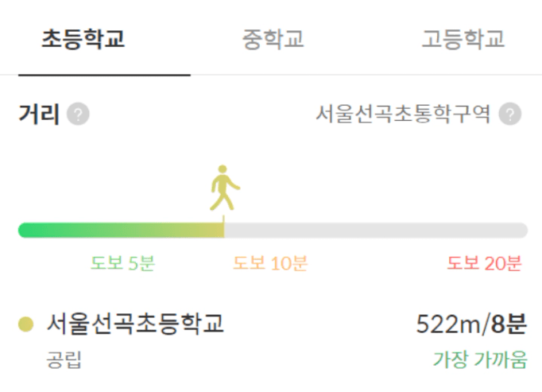Click the 도보 5분 label

(x=122, y=264)
